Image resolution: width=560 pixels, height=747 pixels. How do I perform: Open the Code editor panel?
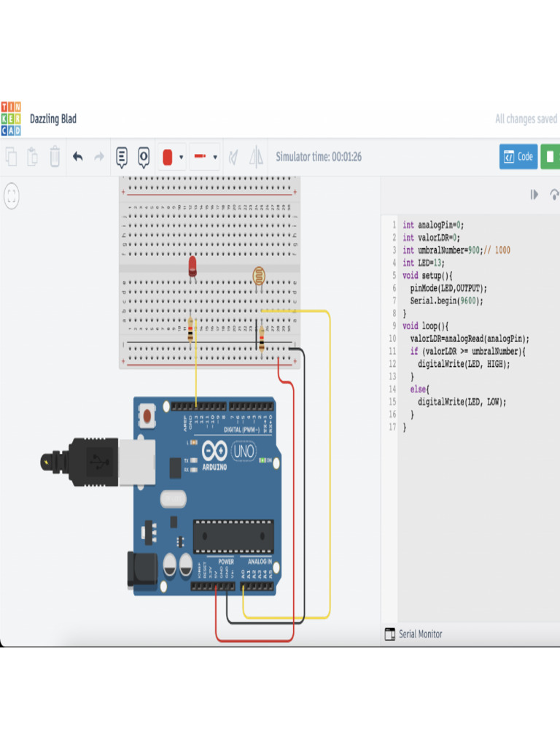pos(518,157)
